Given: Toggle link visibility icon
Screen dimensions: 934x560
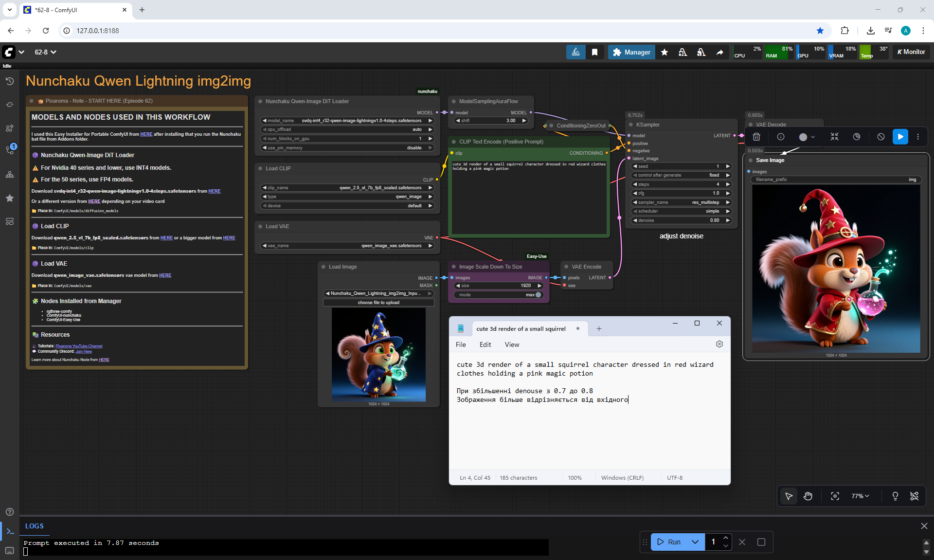Looking at the screenshot, I should (x=914, y=496).
